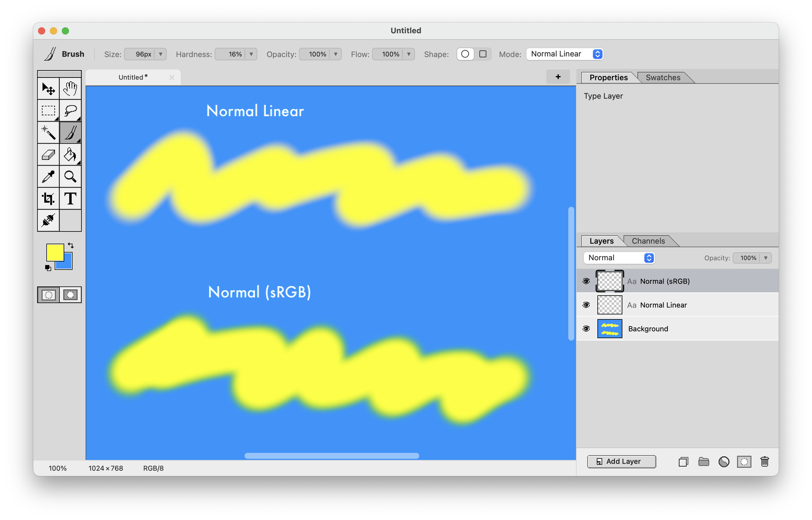The image size is (812, 520).
Task: Select the Hand tool
Action: [x=70, y=89]
